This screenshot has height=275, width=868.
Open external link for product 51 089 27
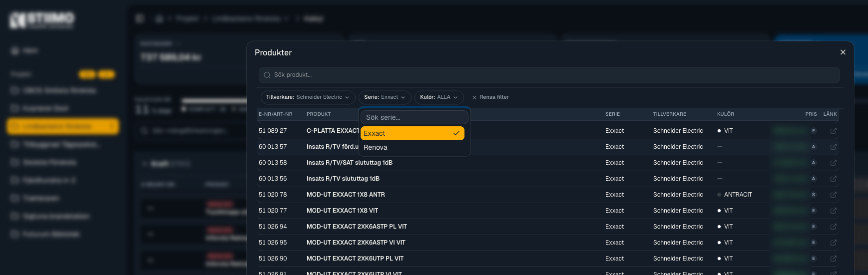coord(833,131)
